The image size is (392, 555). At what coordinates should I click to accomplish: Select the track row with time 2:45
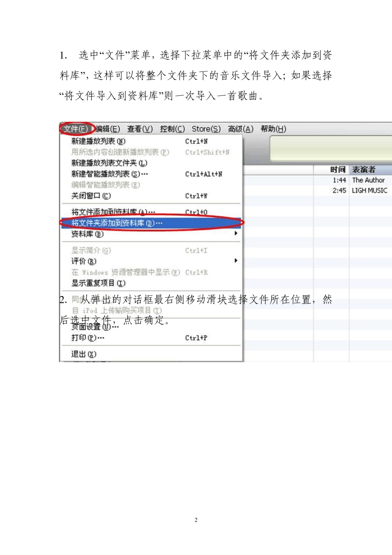(x=318, y=190)
